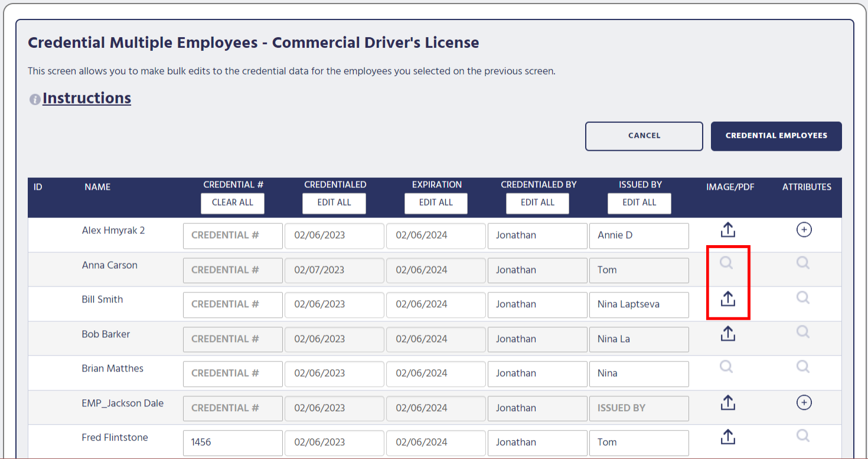Viewport: 868px width, 459px height.
Task: View attributes for Anna Carson
Action: click(x=802, y=264)
